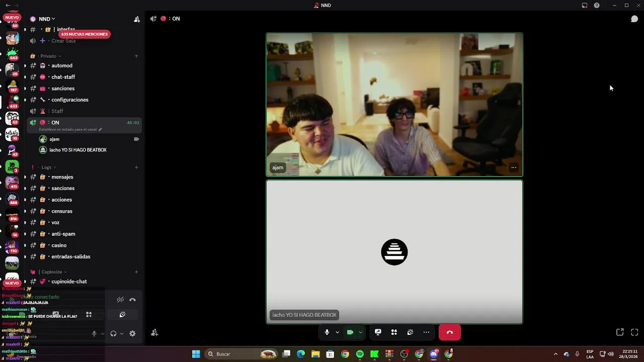Open the configuraciones channel
This screenshot has width=644, height=362.
(x=69, y=100)
